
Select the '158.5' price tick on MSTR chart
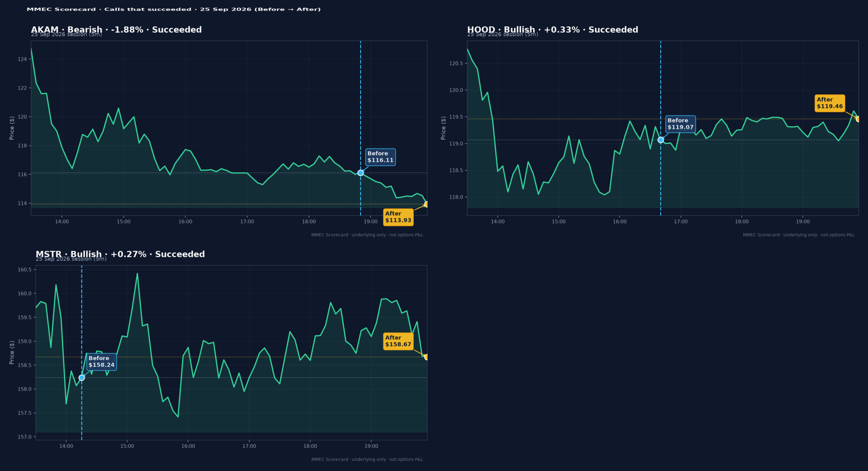click(25, 365)
